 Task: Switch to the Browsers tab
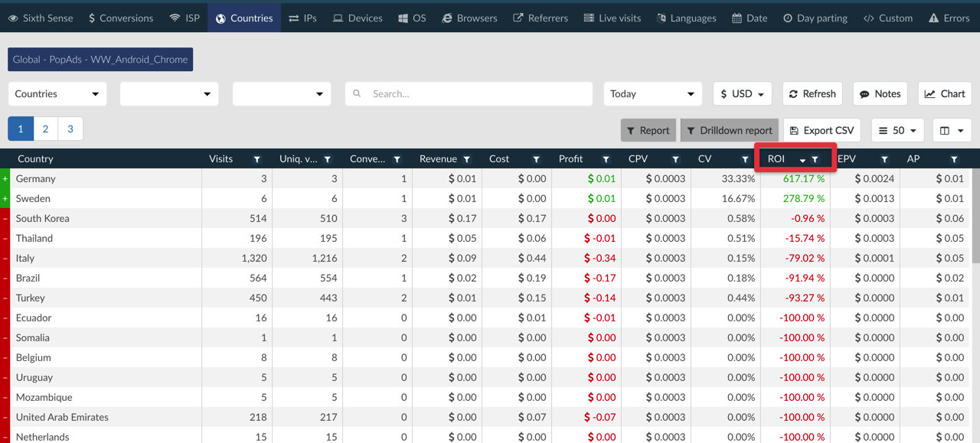click(469, 18)
